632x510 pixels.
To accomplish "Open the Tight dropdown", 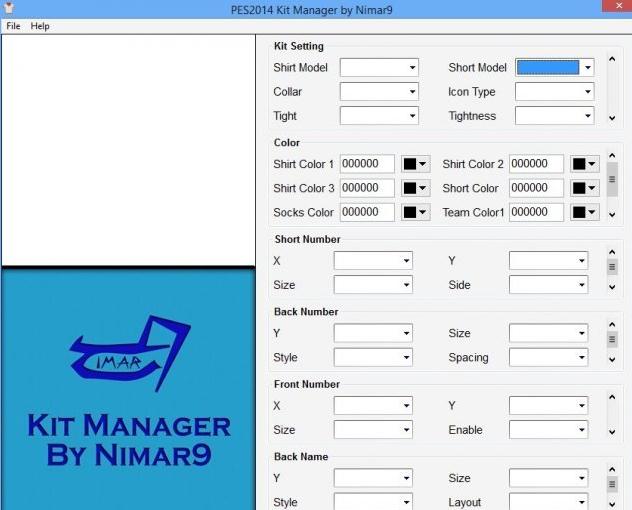I will pos(379,116).
